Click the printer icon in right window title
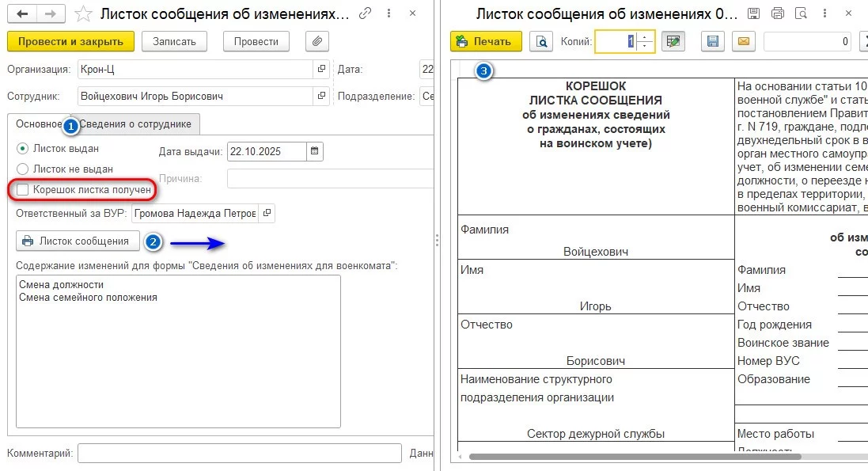Screen dimensions: 868x471 click(778, 13)
